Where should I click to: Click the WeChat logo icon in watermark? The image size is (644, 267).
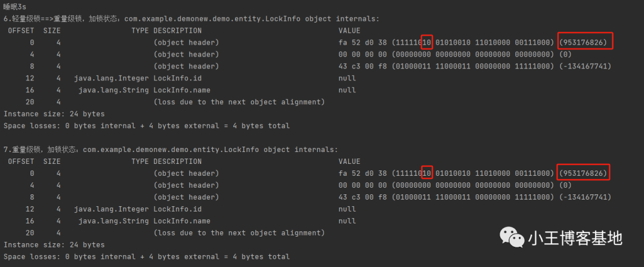pos(512,238)
